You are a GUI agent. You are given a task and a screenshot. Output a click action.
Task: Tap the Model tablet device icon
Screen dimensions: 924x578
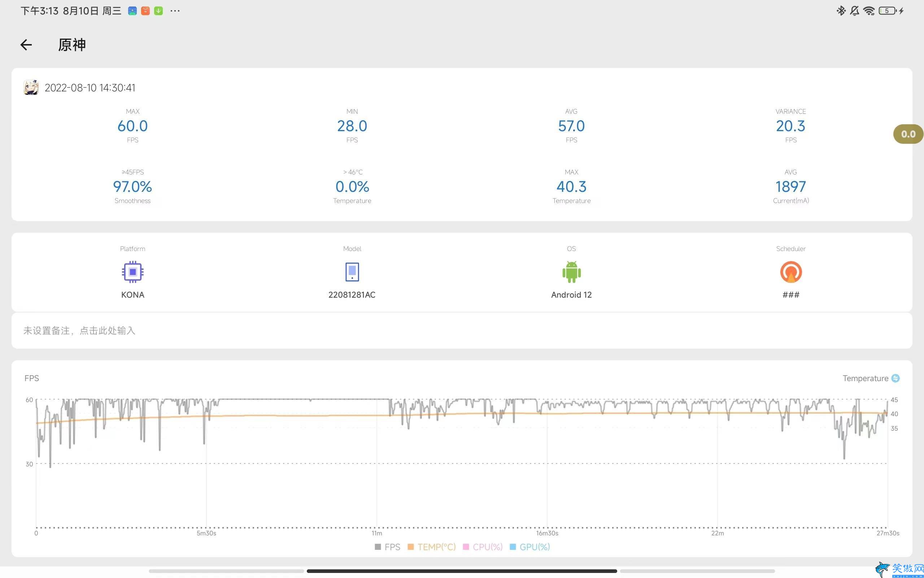click(x=352, y=272)
